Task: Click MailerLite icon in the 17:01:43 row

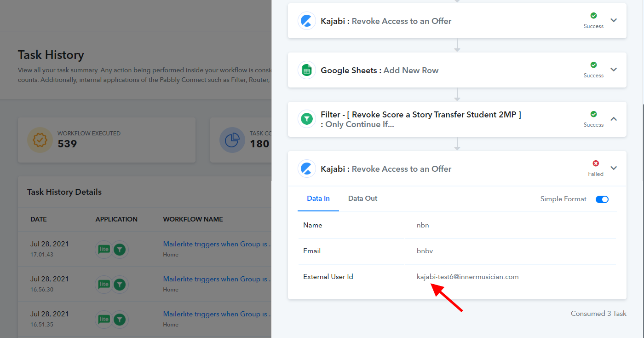Action: pos(104,250)
